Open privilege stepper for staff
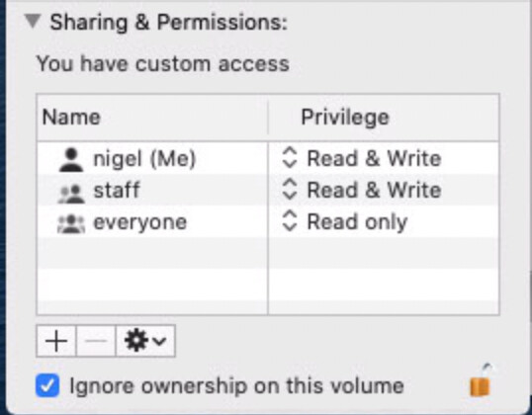Screen dimensions: 532x415 (x=290, y=189)
